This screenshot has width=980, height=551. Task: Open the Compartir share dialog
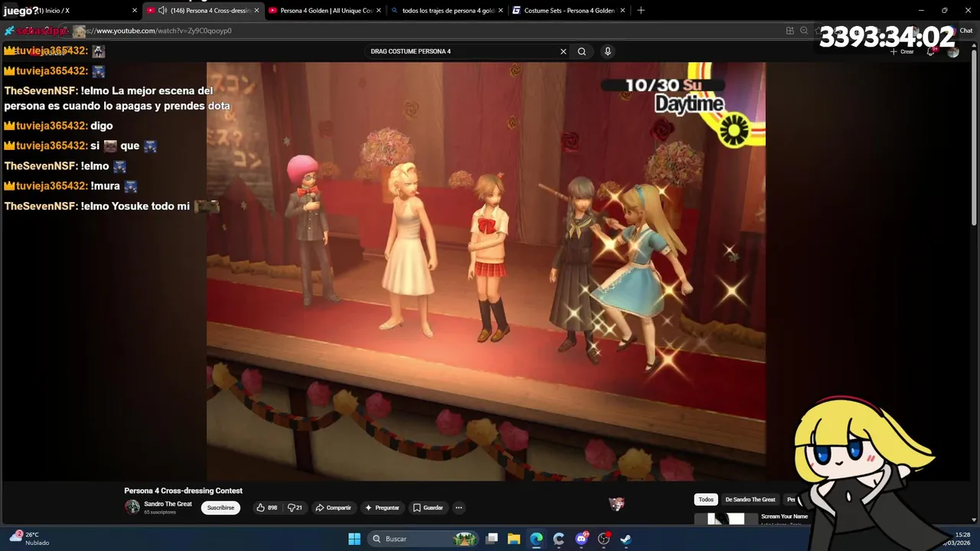[x=333, y=507]
